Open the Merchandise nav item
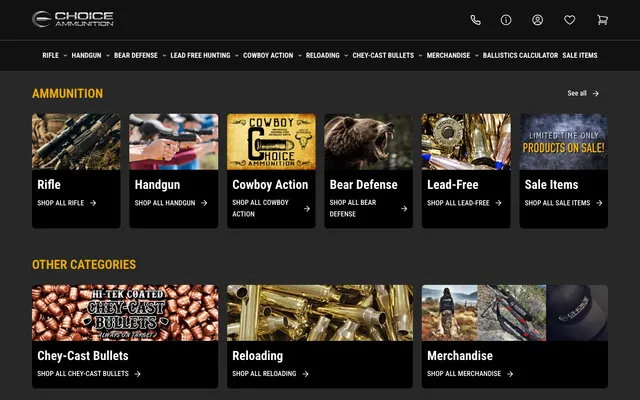Image resolution: width=640 pixels, height=400 pixels. 448,55
